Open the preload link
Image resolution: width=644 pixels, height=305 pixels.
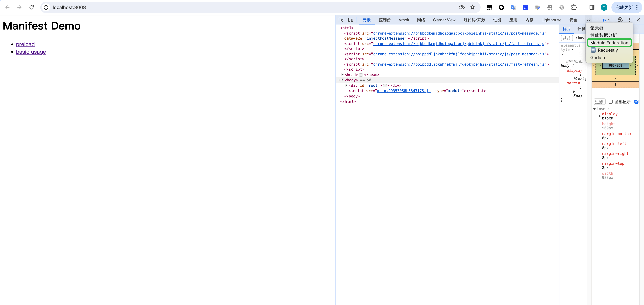pos(25,44)
